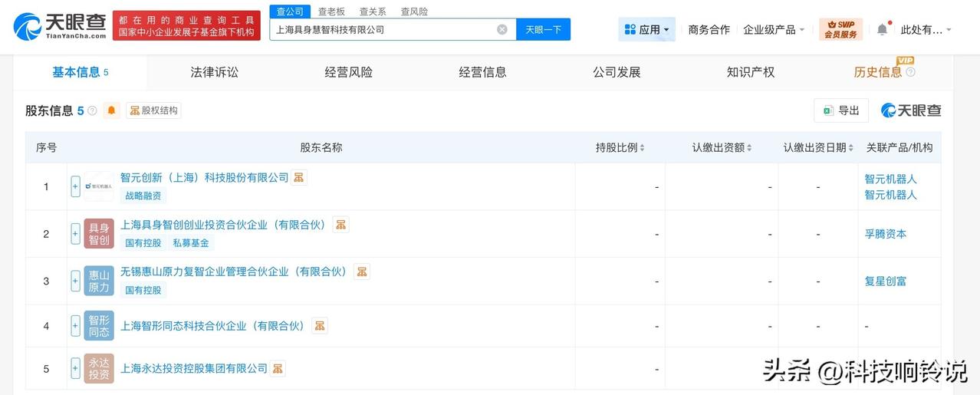Click the SVIP 会员服务 badge

coord(840,30)
